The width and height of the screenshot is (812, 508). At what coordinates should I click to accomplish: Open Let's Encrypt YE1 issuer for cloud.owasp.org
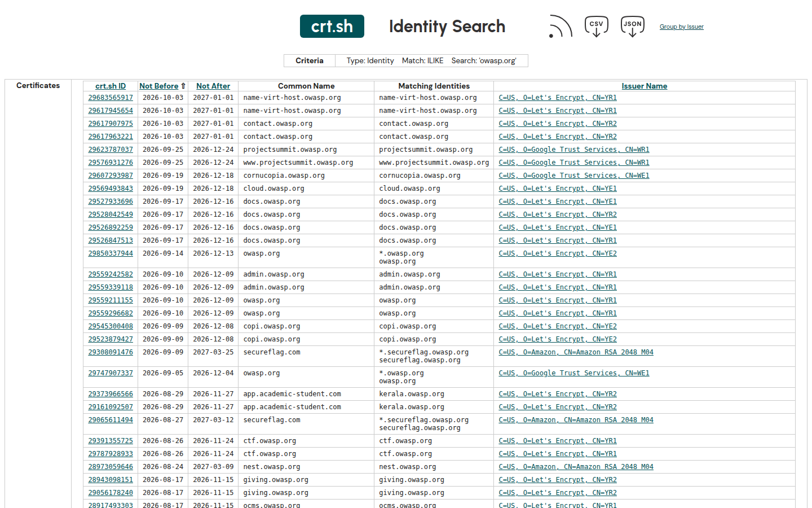[x=558, y=189]
